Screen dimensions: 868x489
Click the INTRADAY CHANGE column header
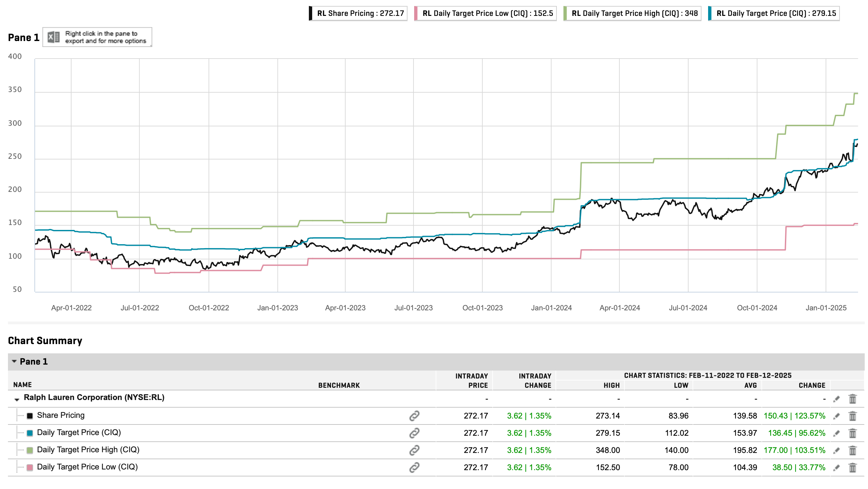(535, 380)
